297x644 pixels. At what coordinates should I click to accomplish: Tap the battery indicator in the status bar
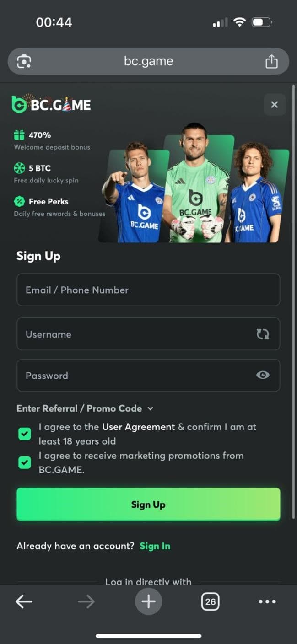coord(261,21)
